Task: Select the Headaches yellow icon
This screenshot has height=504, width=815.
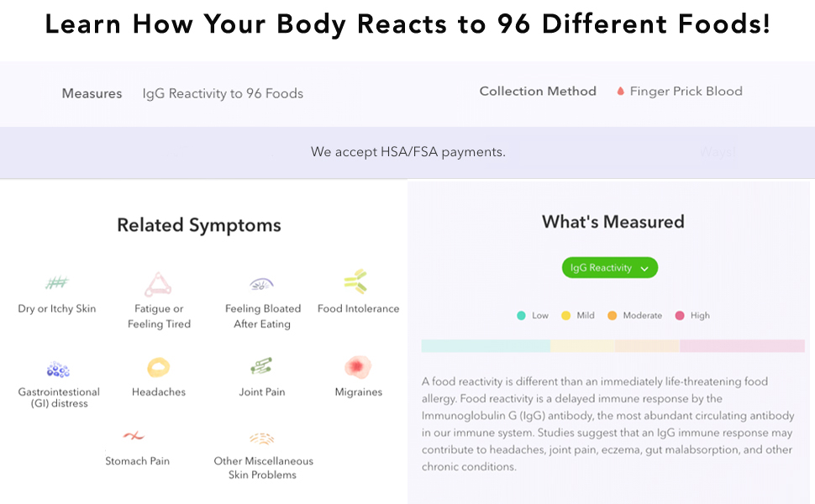Action: [159, 367]
